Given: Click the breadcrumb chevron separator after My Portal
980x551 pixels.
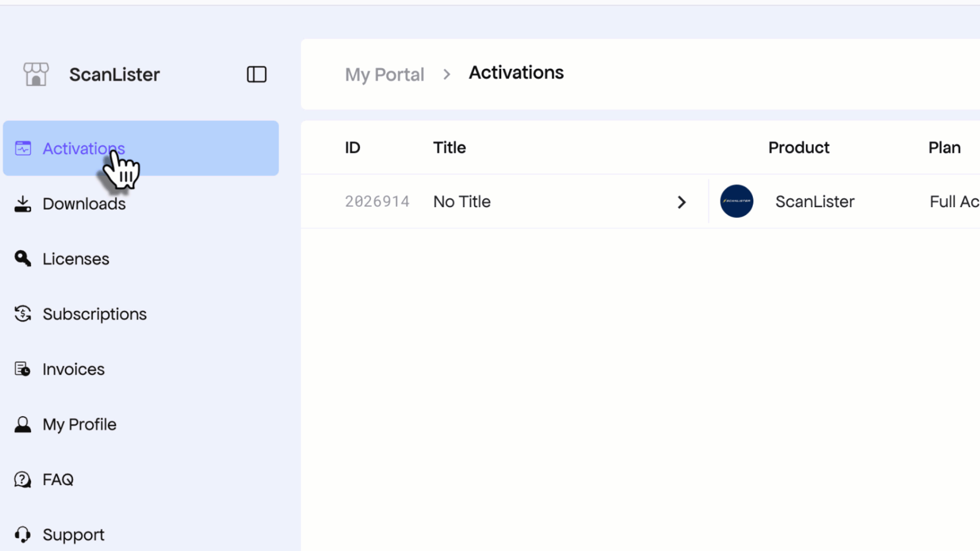Looking at the screenshot, I should (447, 74).
